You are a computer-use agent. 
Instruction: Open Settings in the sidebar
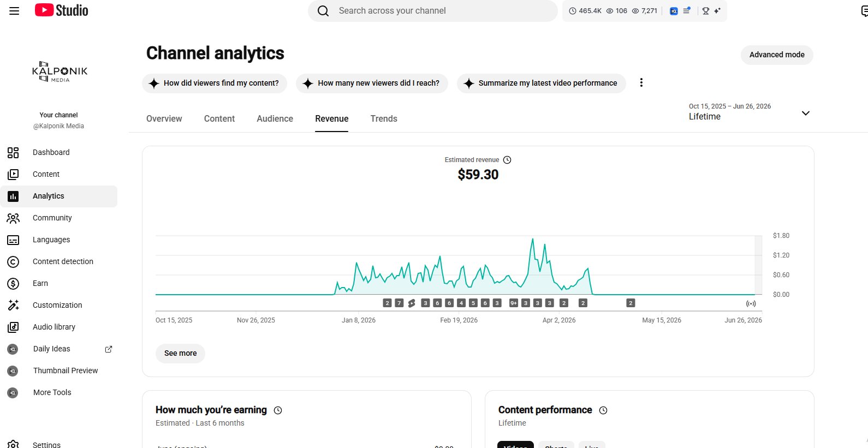point(59,444)
